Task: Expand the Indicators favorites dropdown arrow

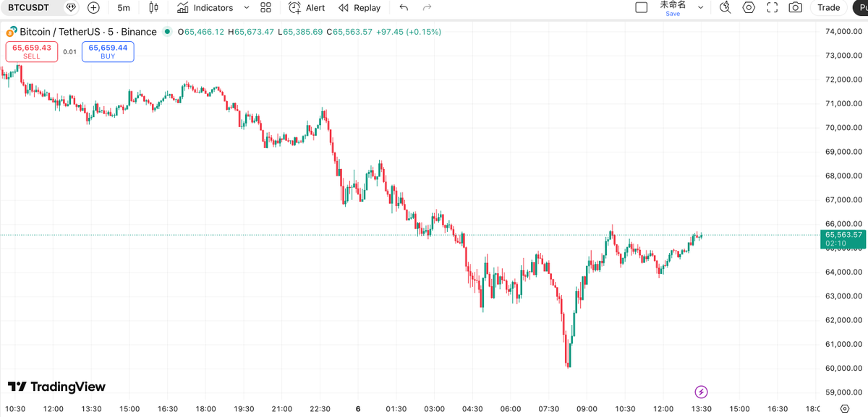Action: coord(247,8)
